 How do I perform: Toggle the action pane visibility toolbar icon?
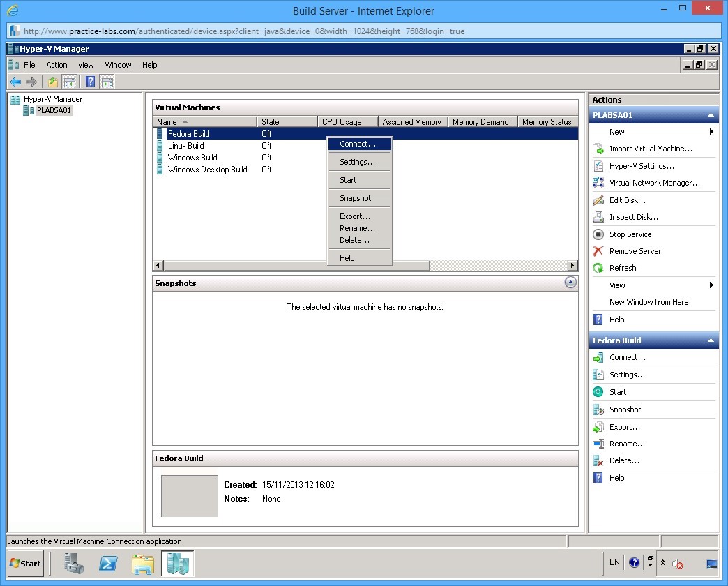tap(107, 82)
